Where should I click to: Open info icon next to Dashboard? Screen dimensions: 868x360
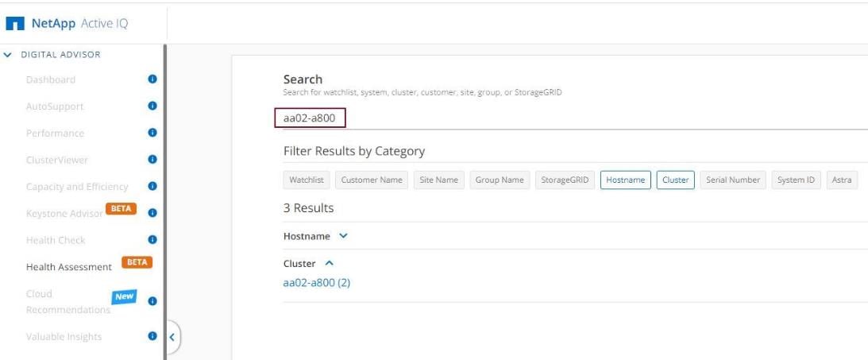[152, 79]
